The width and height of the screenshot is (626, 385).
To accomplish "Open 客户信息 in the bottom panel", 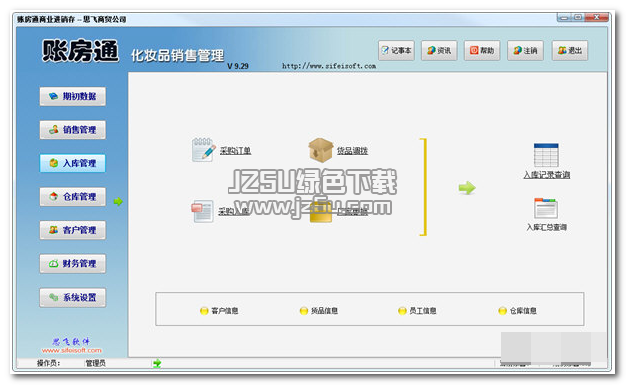I will 224,310.
